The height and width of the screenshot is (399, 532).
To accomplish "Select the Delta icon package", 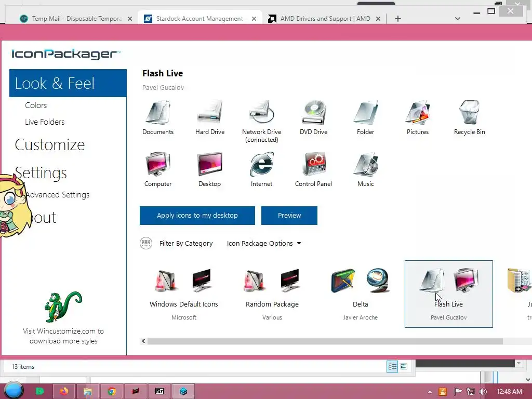I will point(361,294).
